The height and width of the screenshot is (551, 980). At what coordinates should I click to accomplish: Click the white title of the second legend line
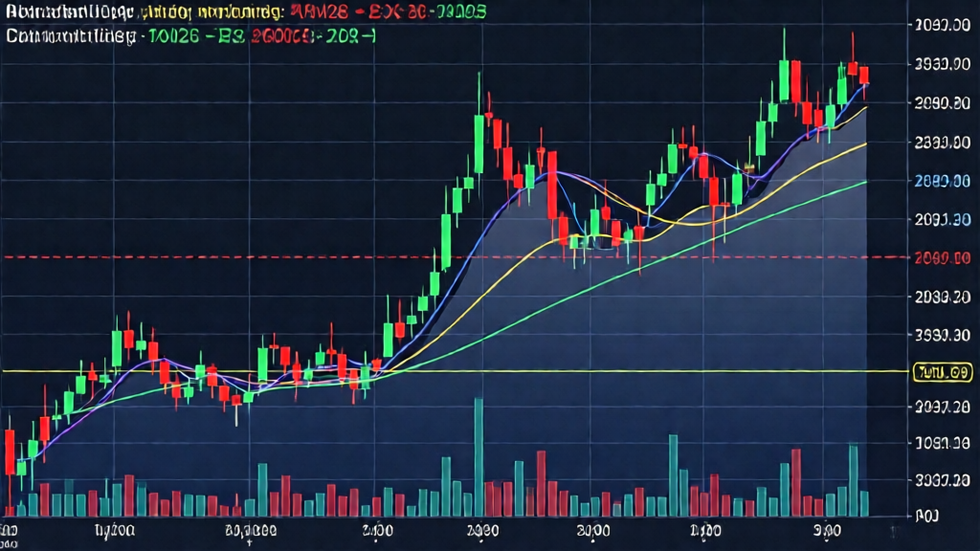[69, 38]
